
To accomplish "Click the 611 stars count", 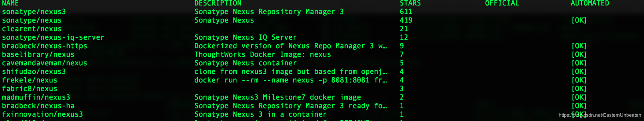I will [x=406, y=12].
